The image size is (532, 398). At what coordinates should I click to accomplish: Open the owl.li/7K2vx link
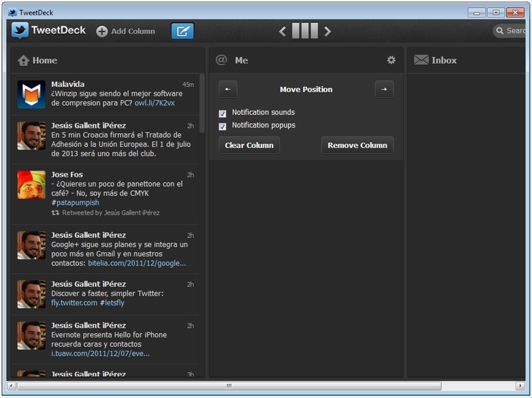[x=155, y=103]
